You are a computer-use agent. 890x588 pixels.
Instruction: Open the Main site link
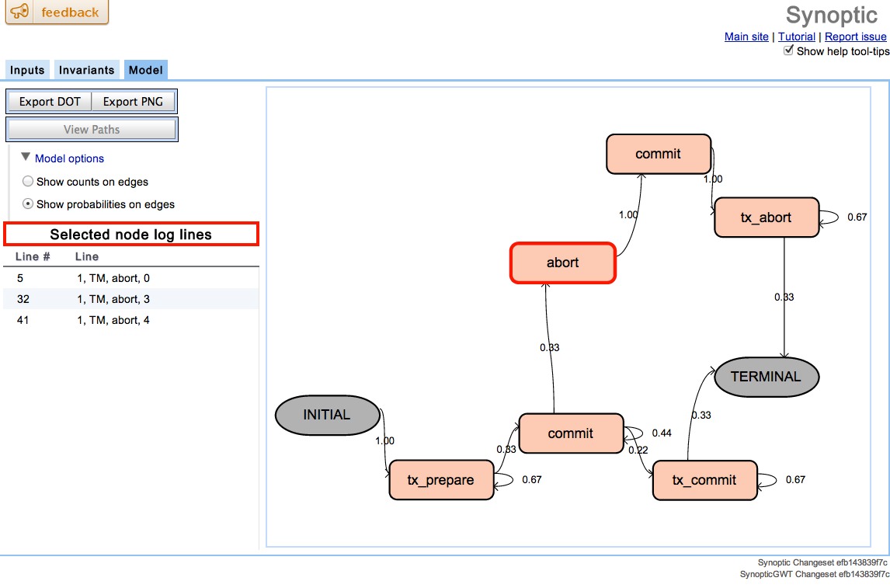click(746, 37)
